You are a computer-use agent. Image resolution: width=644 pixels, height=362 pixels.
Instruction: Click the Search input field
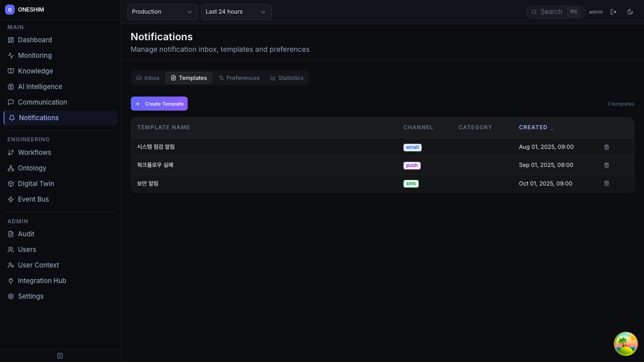click(x=551, y=12)
